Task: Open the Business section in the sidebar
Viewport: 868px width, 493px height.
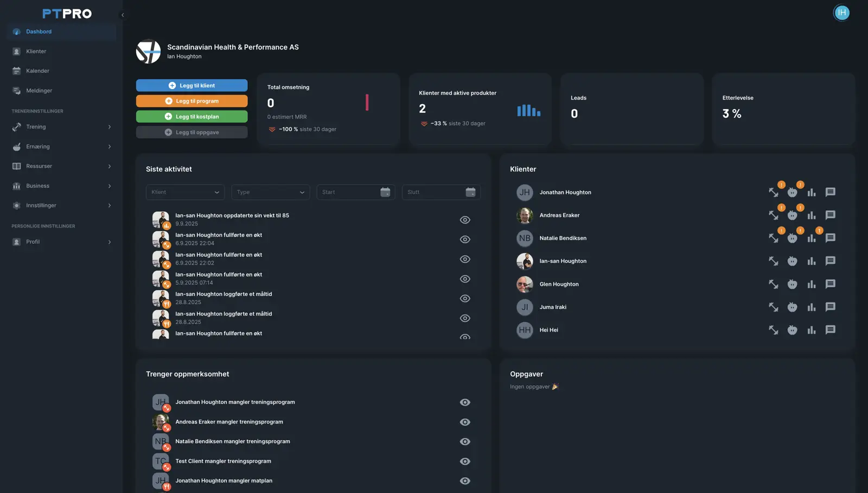Action: (61, 186)
